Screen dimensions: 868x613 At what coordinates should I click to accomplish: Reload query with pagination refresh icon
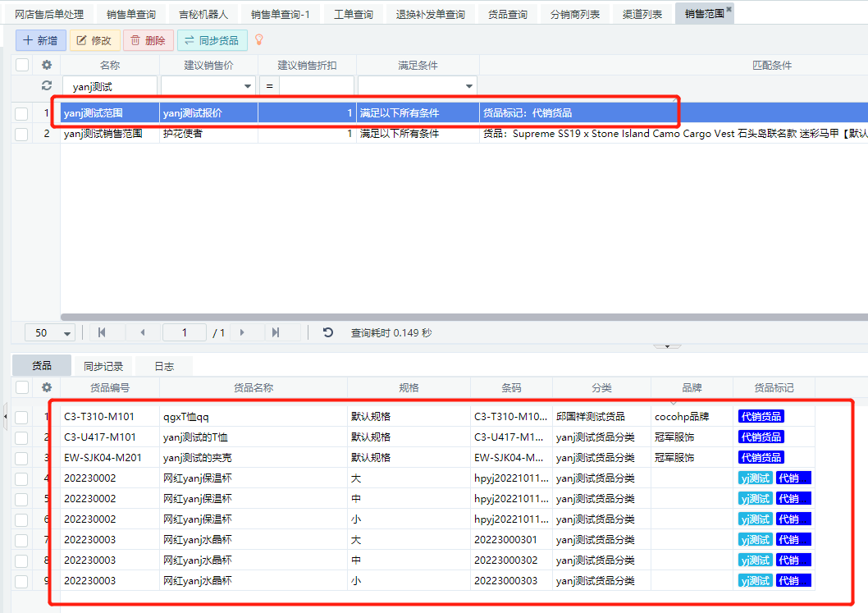pyautogui.click(x=328, y=332)
